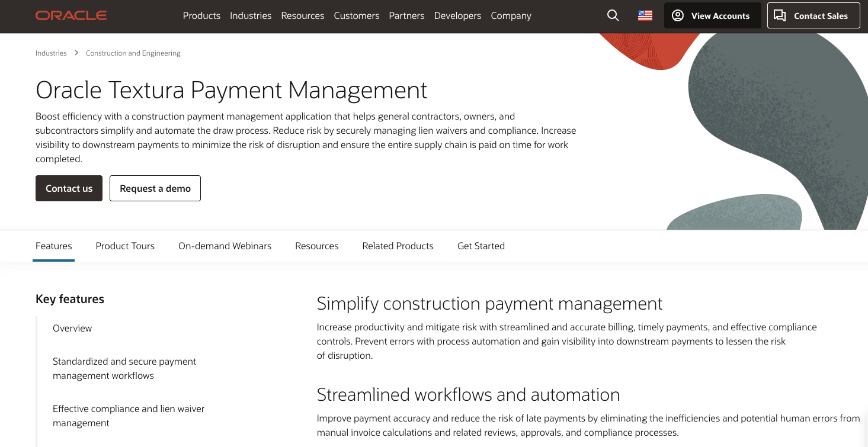The height and width of the screenshot is (447, 868).
Task: Click the Request a demo button
Action: tap(155, 188)
